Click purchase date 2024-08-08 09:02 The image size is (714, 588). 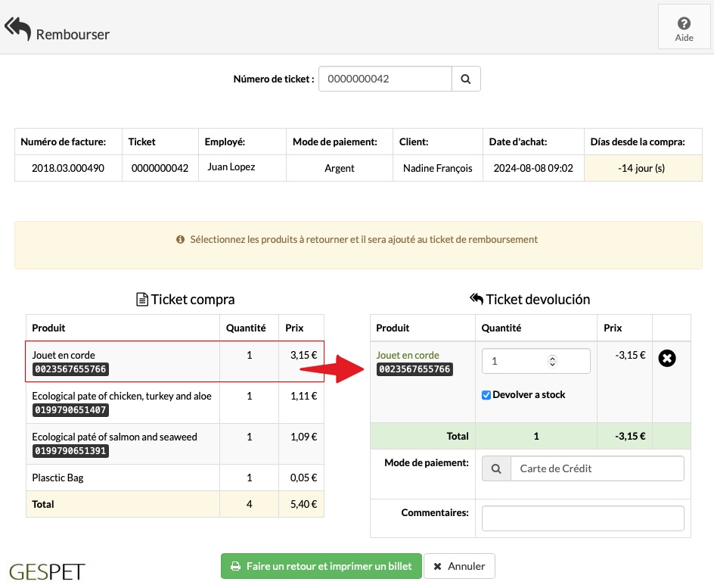pos(533,168)
